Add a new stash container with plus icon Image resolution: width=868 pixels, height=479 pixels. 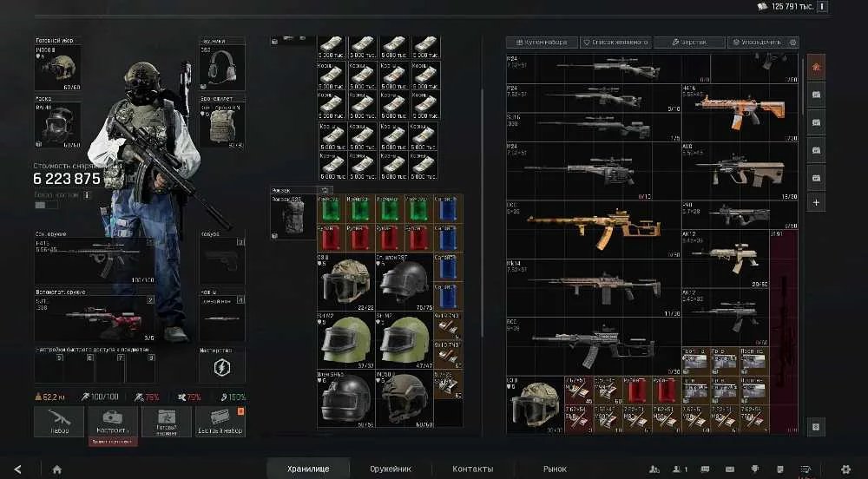pos(816,203)
